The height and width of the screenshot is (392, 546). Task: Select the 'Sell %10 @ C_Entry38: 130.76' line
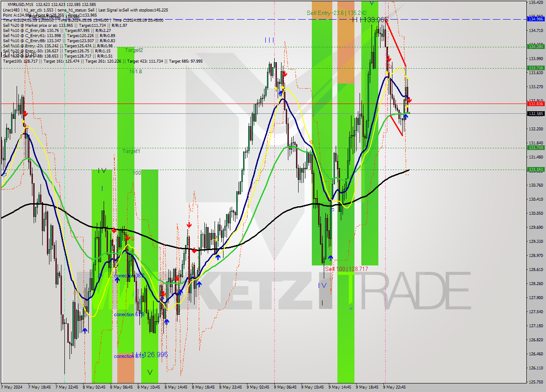(57, 31)
